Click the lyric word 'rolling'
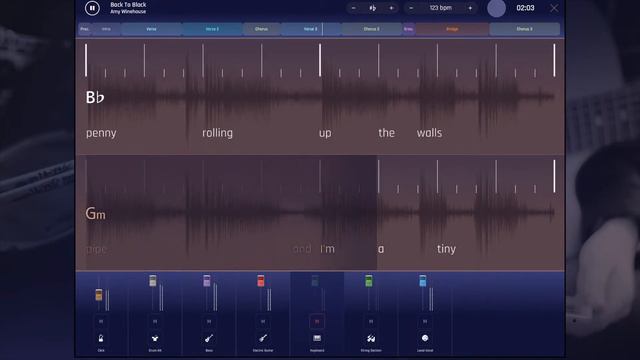The width and height of the screenshot is (640, 360). [218, 133]
